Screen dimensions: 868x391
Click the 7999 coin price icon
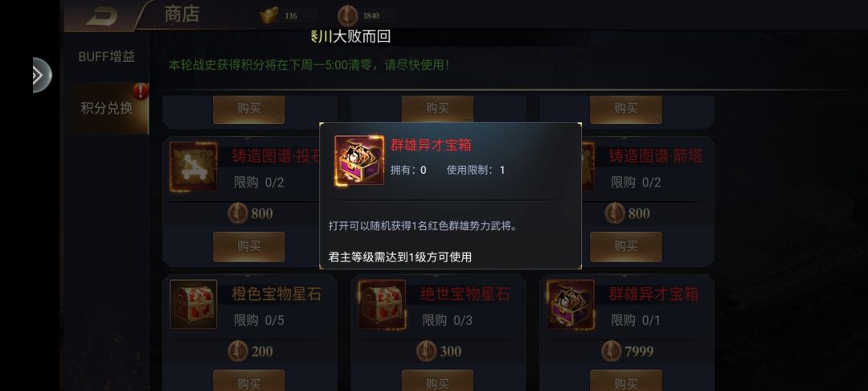click(x=611, y=351)
